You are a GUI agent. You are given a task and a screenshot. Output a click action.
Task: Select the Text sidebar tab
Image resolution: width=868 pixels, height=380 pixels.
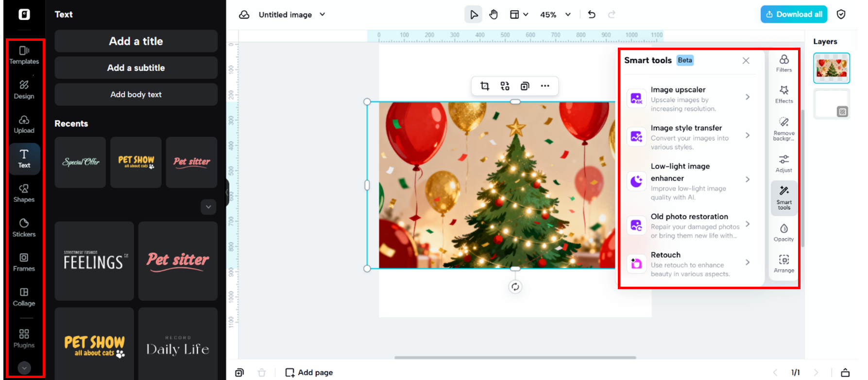(x=24, y=158)
